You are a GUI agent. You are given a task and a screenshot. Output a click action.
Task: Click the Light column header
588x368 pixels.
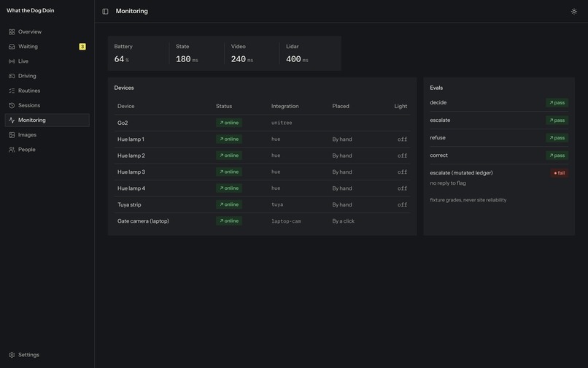pos(401,107)
